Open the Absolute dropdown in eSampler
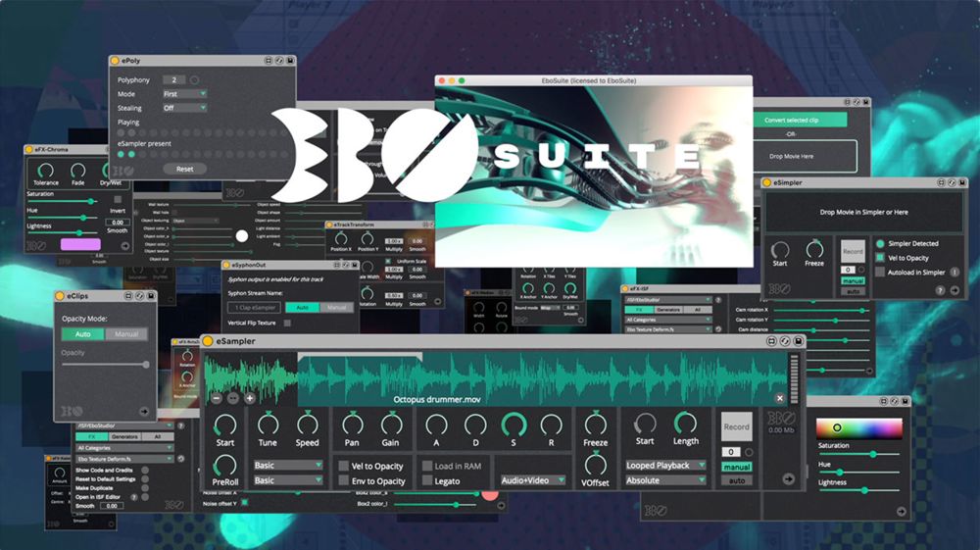 coord(665,480)
